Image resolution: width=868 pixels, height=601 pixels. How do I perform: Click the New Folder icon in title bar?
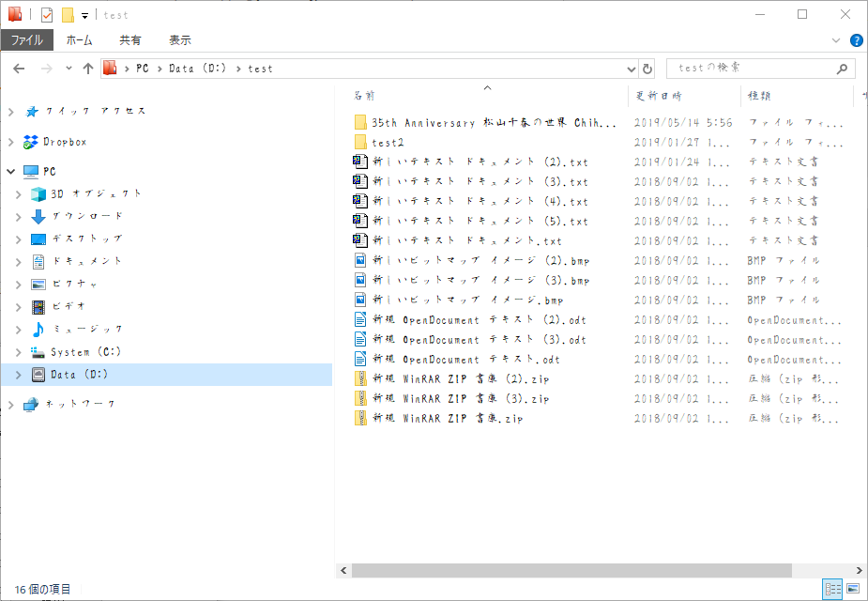(68, 15)
